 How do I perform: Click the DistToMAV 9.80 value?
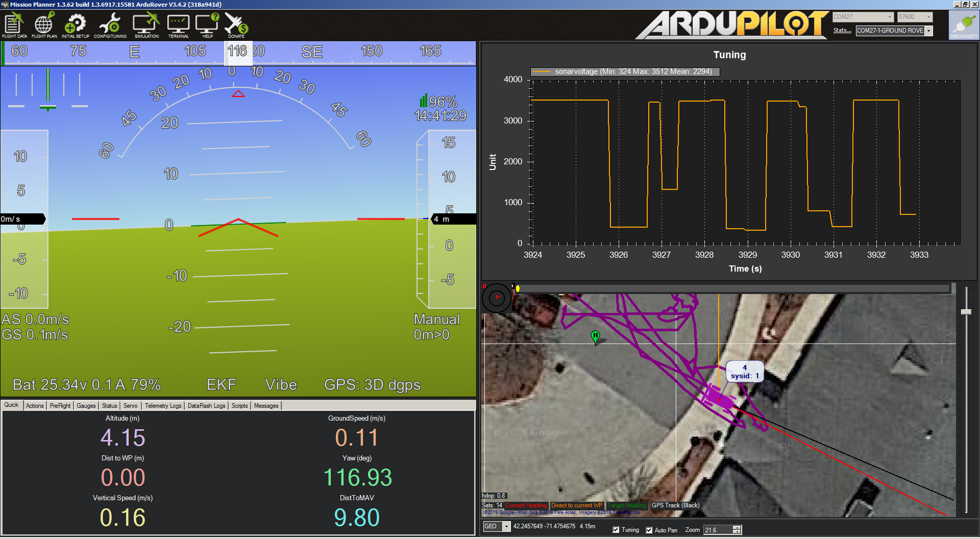(x=357, y=518)
